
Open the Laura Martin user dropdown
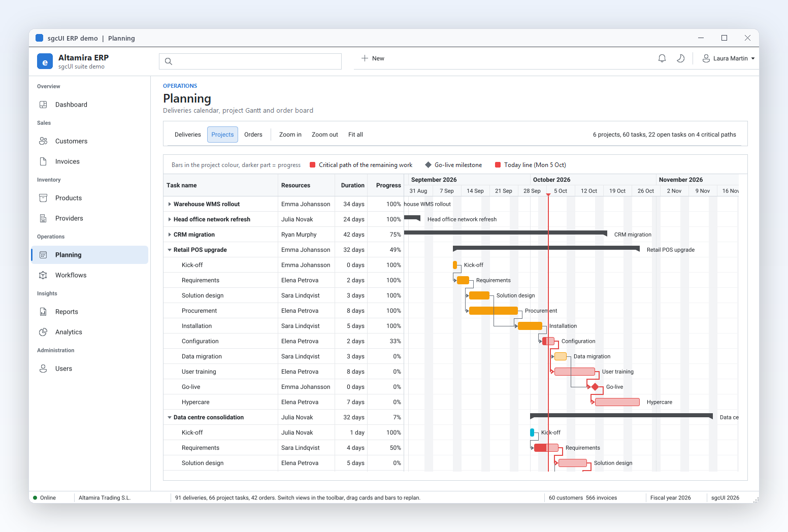pyautogui.click(x=729, y=58)
